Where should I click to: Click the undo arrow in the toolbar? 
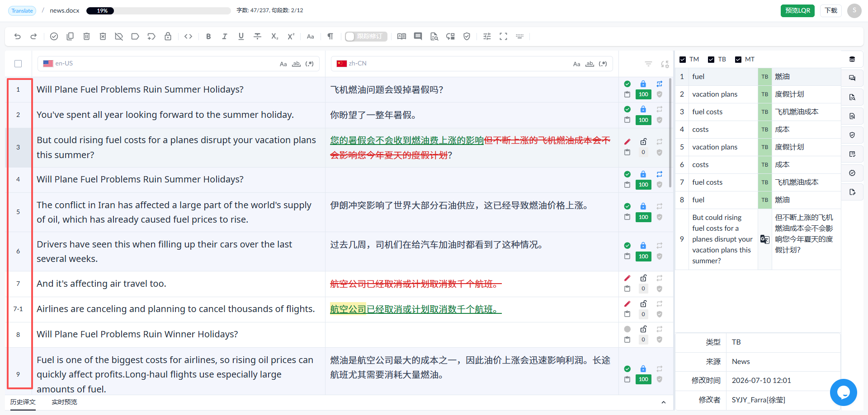[18, 37]
